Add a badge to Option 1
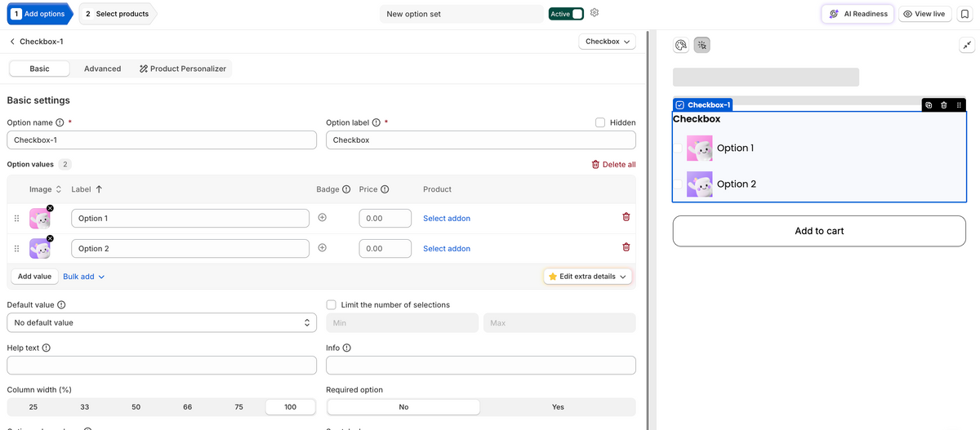Screen dimensions: 980x430 [322, 218]
